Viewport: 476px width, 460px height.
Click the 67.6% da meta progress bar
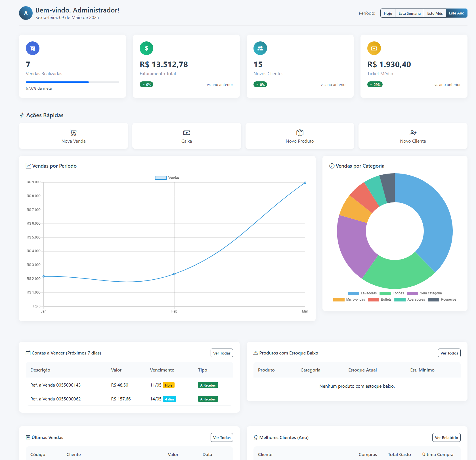(x=72, y=82)
